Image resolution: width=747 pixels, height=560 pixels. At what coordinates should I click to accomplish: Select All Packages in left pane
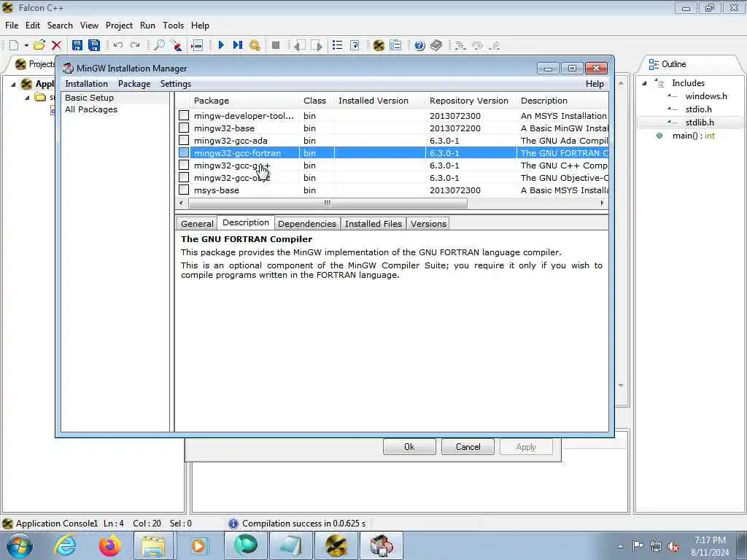91,109
